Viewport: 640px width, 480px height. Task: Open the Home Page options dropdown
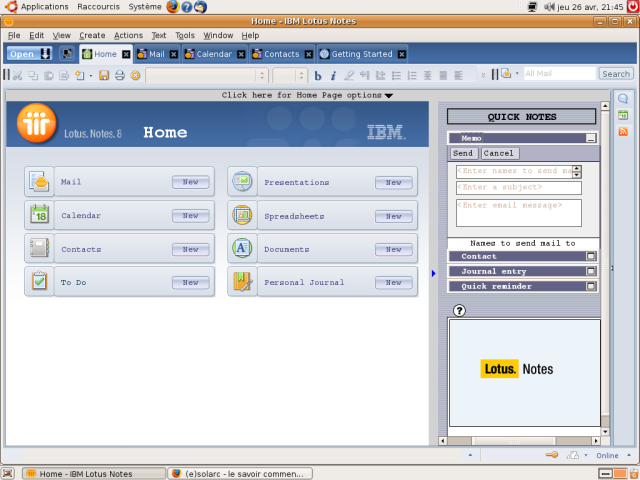tap(307, 95)
